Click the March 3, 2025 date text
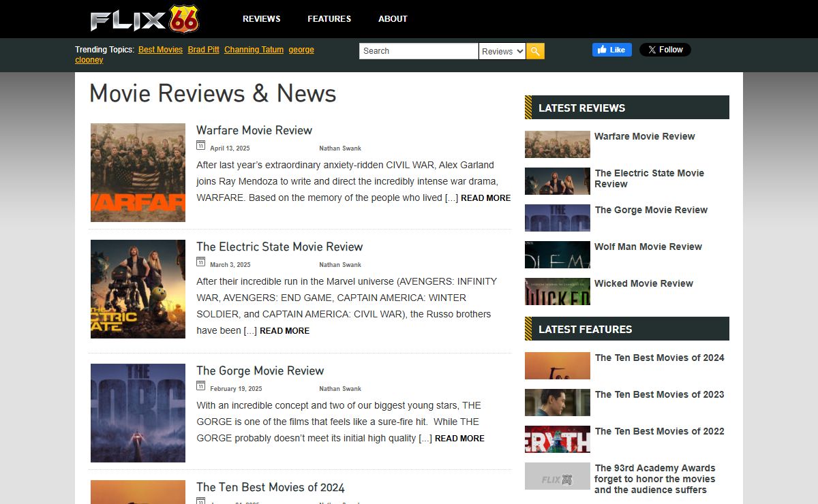This screenshot has height=504, width=818. 230,265
